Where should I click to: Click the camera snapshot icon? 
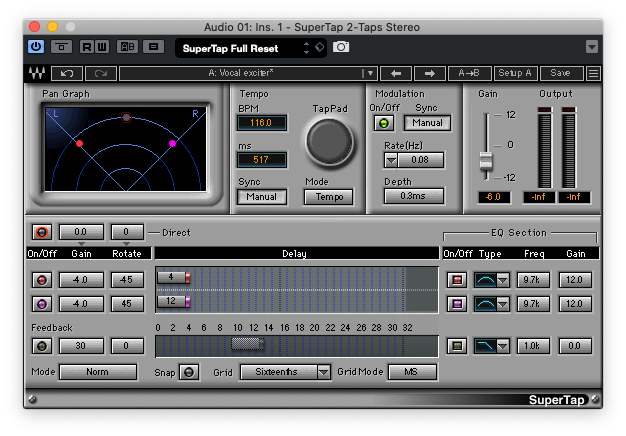point(341,47)
